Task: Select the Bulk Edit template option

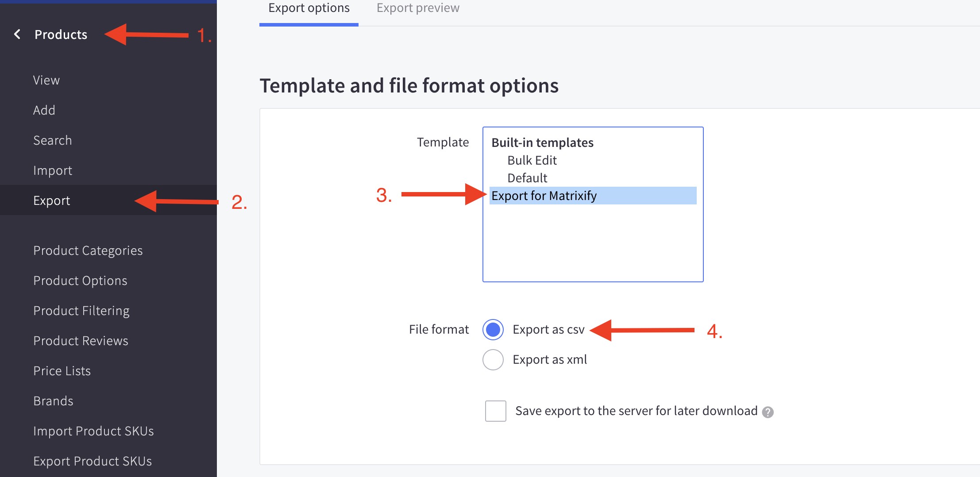Action: coord(532,160)
